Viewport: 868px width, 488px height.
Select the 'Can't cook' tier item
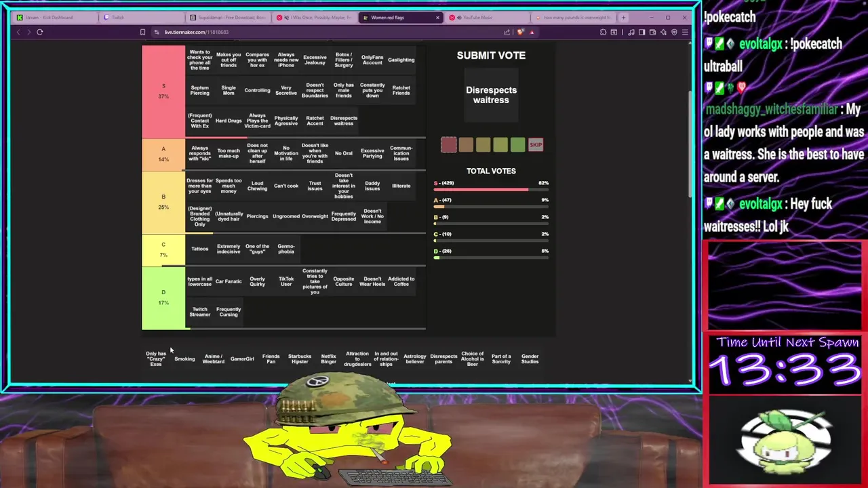tap(286, 186)
